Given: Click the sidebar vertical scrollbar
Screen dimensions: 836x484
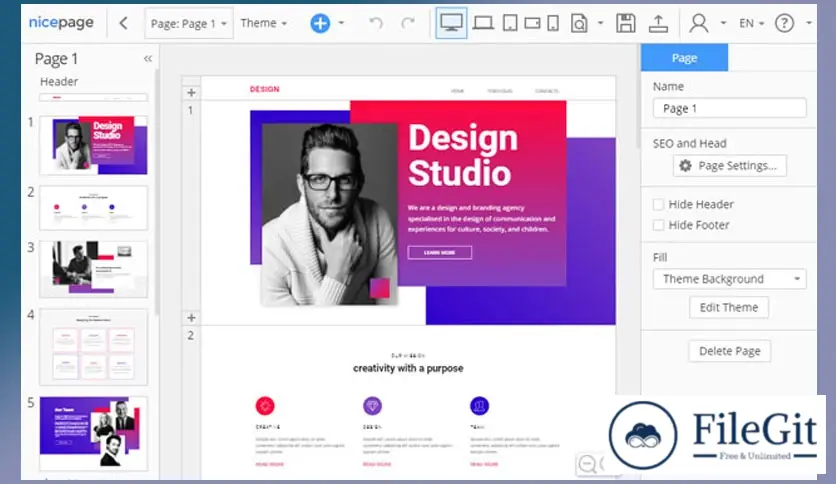Looking at the screenshot, I should click(157, 192).
